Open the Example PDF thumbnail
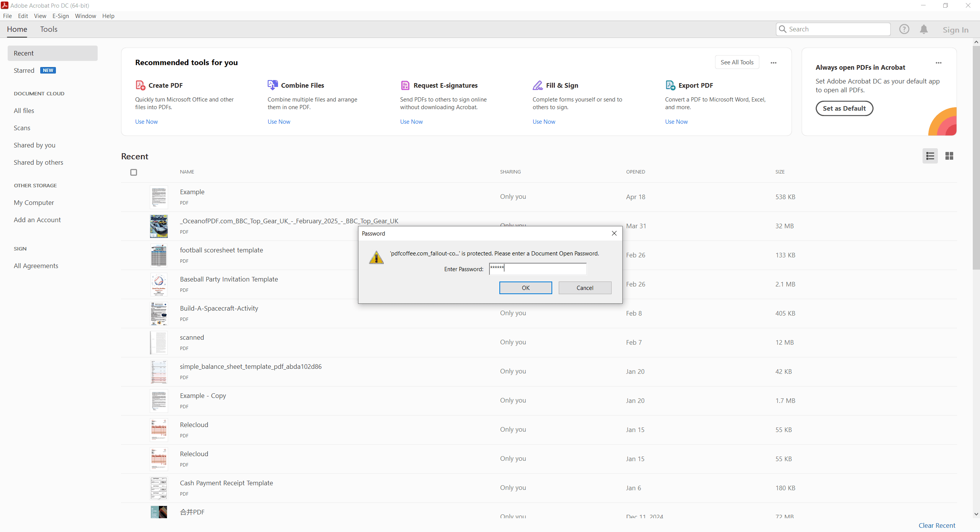The image size is (980, 532). pos(159,197)
